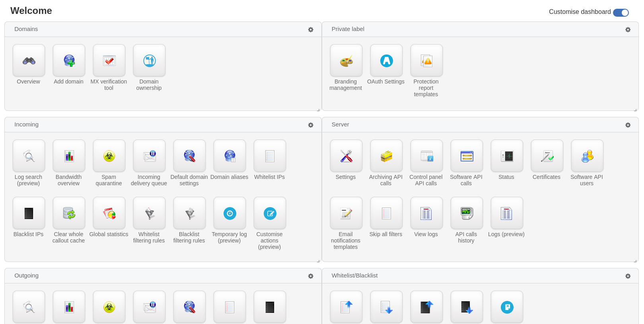Click the Outgoing globe settings icon

point(189,307)
